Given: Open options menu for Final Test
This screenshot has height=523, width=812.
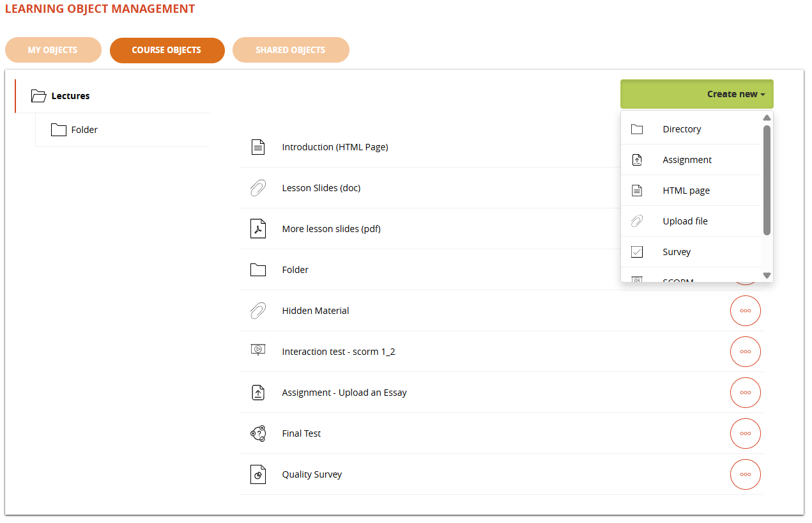Looking at the screenshot, I should coord(745,433).
